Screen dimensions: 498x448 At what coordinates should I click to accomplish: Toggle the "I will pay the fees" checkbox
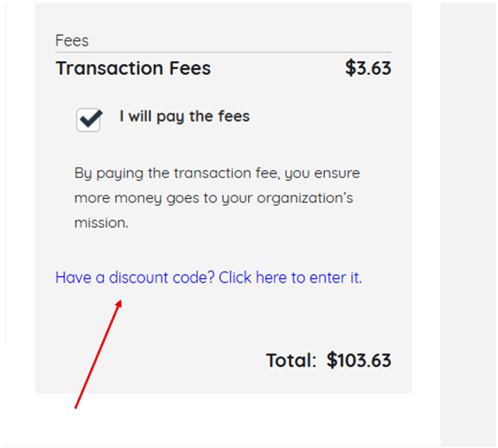tap(89, 120)
